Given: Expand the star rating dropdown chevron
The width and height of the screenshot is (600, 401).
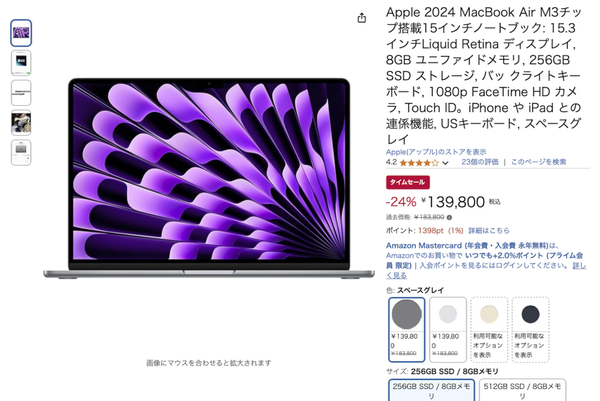Looking at the screenshot, I should (445, 163).
